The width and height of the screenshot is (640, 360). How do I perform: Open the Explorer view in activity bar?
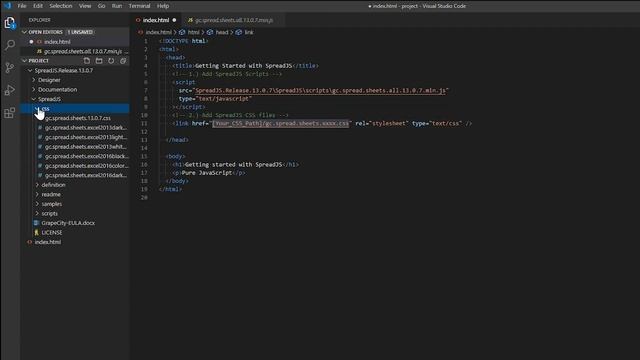coord(10,23)
